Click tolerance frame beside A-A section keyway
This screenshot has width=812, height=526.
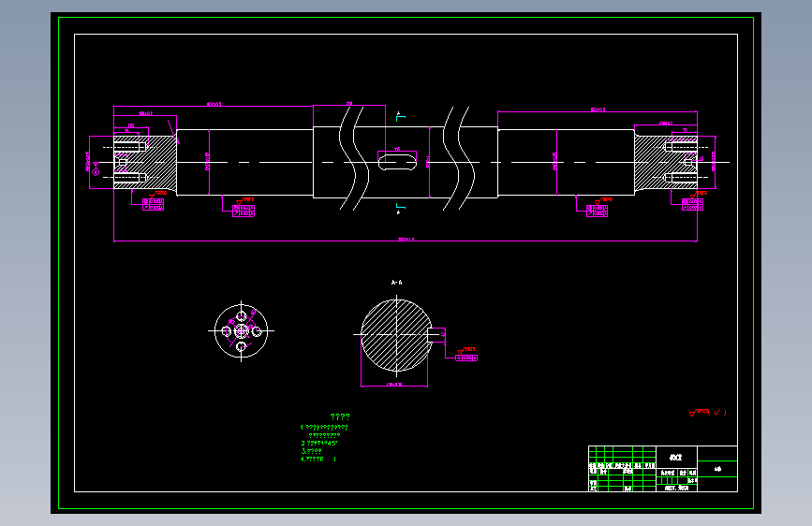click(466, 358)
